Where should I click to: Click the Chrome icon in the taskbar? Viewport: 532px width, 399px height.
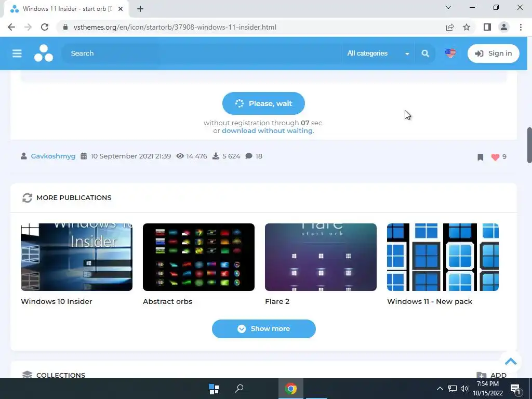[291, 389]
